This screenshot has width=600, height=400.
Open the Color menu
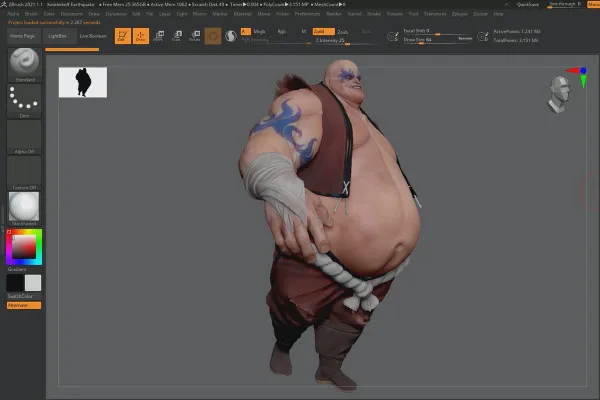point(49,14)
